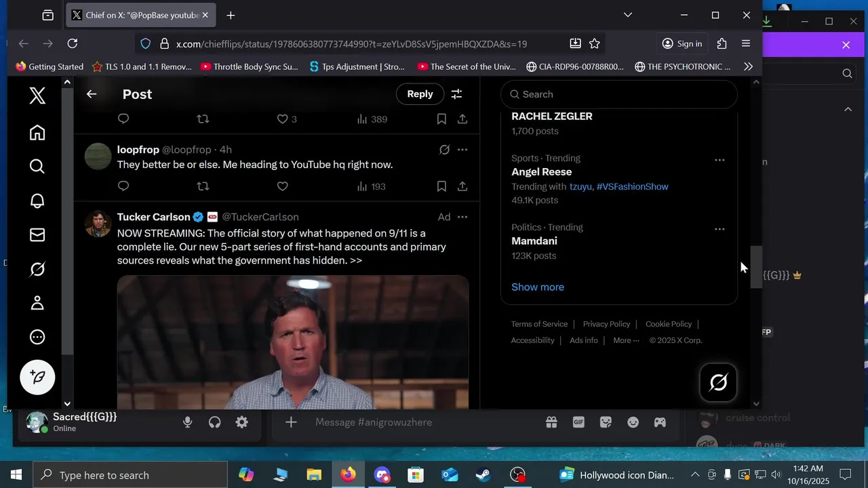Open Notifications bell in X sidebar
868x488 pixels.
(37, 201)
